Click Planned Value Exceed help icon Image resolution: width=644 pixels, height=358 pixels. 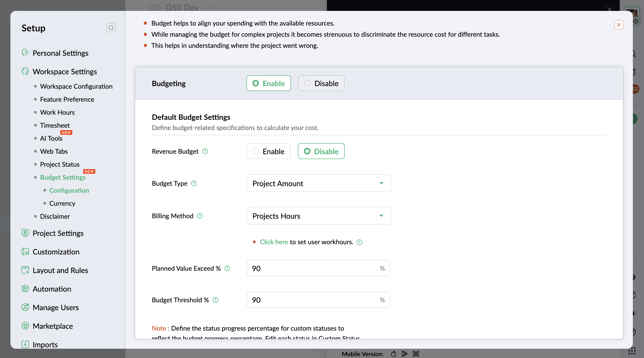click(x=227, y=268)
